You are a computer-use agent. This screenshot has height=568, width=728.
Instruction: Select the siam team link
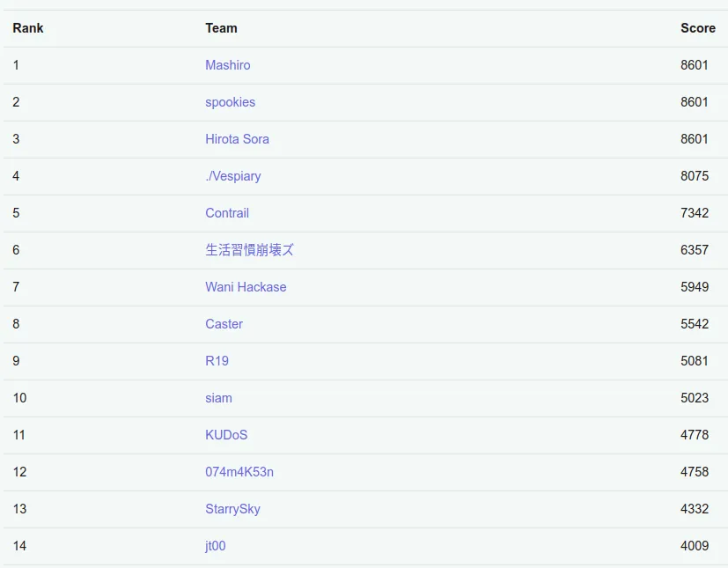click(x=218, y=398)
